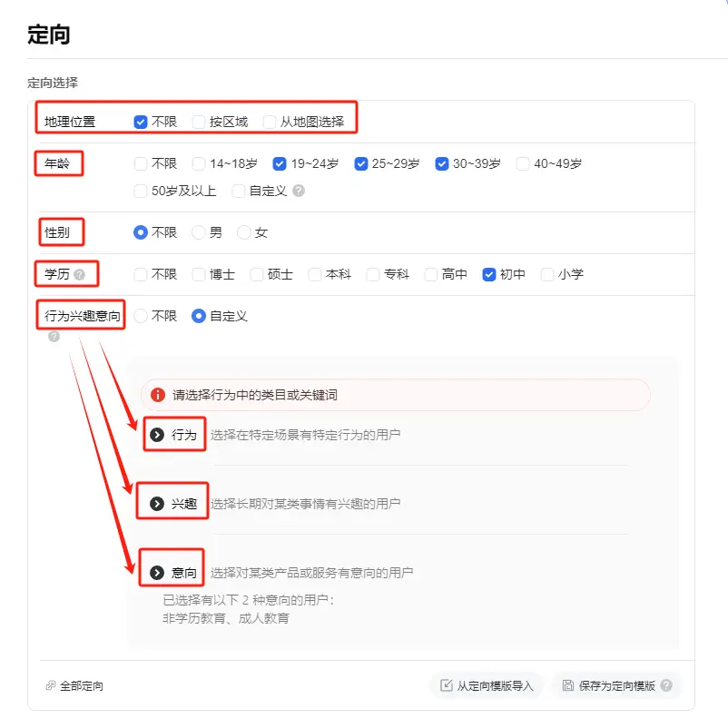
Task: Check 40~49岁 age range
Action: 523,163
